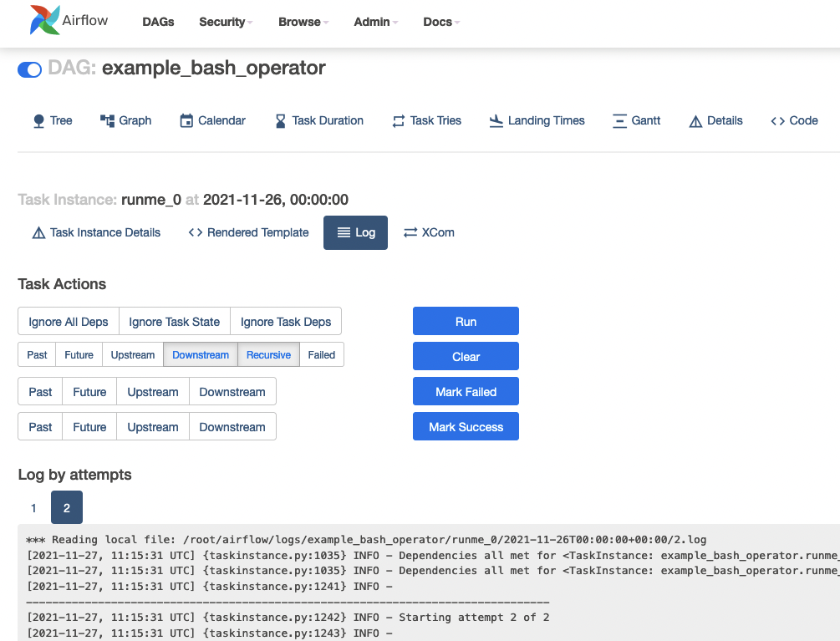The height and width of the screenshot is (641, 840).
Task: Click the Rendered Template brackets icon
Action: point(196,232)
